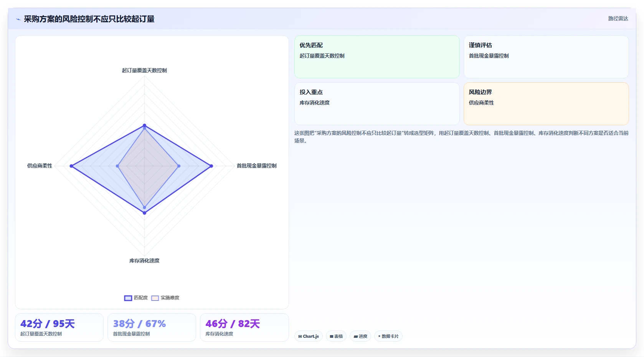The width and height of the screenshot is (644, 357).
Task: Click the 46分 / 82天 metric card
Action: click(x=244, y=327)
